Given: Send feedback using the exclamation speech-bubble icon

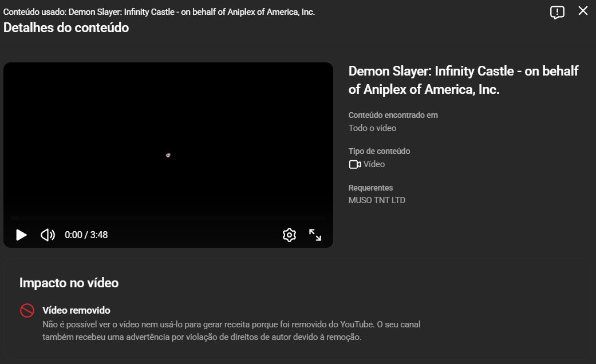Looking at the screenshot, I should pyautogui.click(x=557, y=12).
